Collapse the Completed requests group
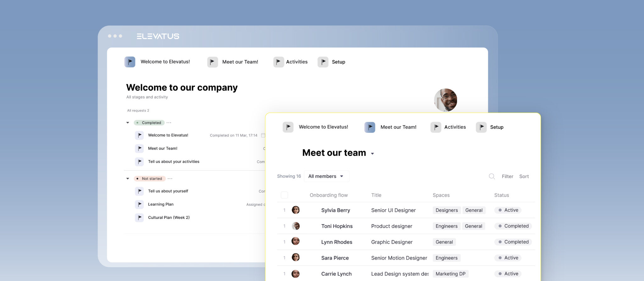 point(128,123)
